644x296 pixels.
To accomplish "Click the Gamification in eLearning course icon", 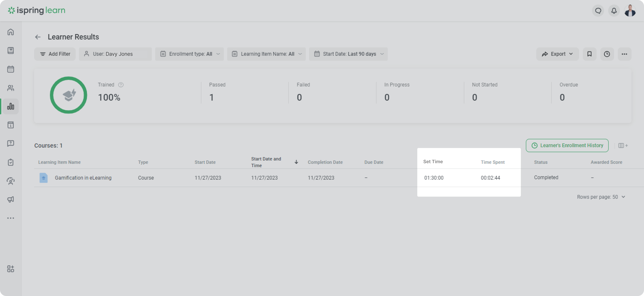I will [x=43, y=178].
